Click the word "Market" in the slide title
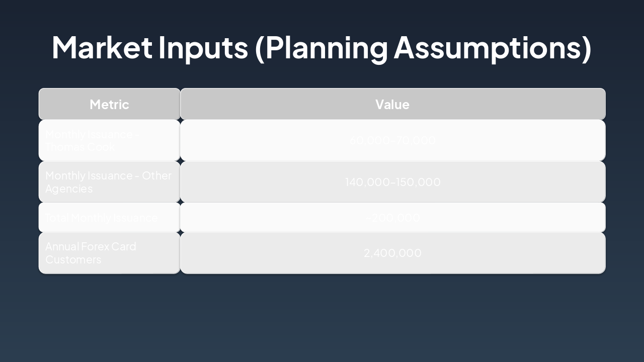644x362 pixels. [102, 47]
